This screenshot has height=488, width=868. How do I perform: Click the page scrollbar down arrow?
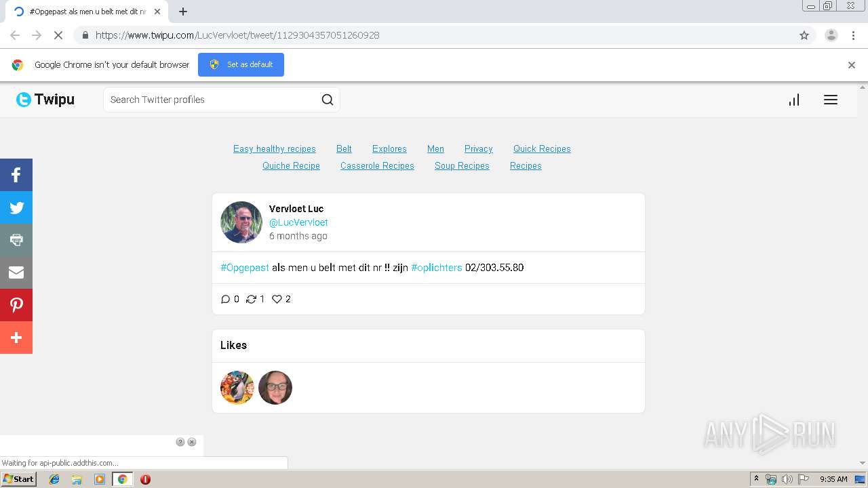click(863, 463)
